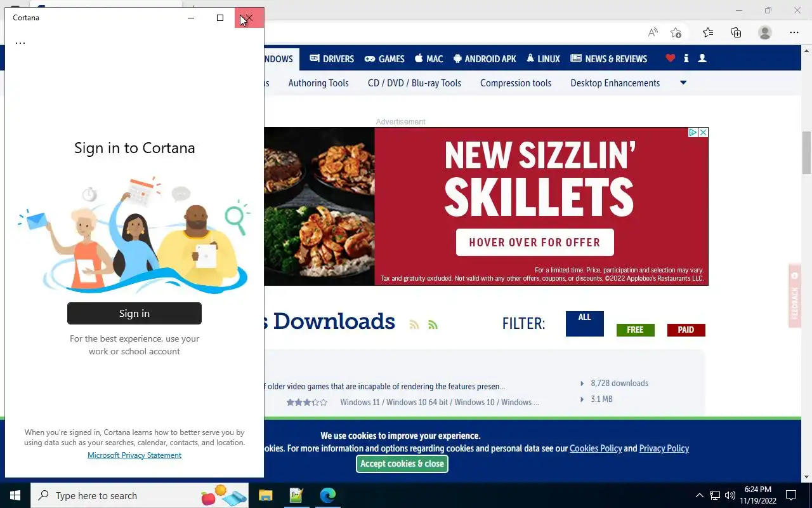The image size is (812, 508).
Task: Open Mac section in site navigation
Action: [429, 58]
